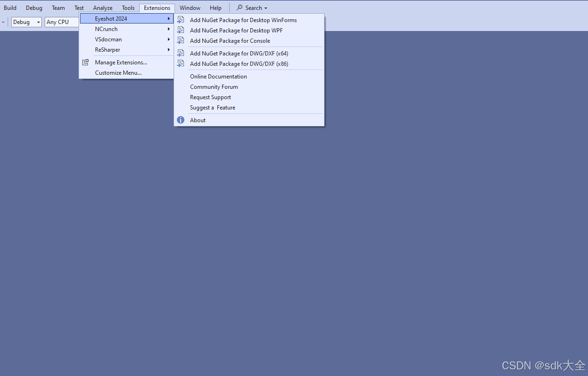The height and width of the screenshot is (376, 588).
Task: Open the Debug menu in menu bar
Action: point(34,8)
